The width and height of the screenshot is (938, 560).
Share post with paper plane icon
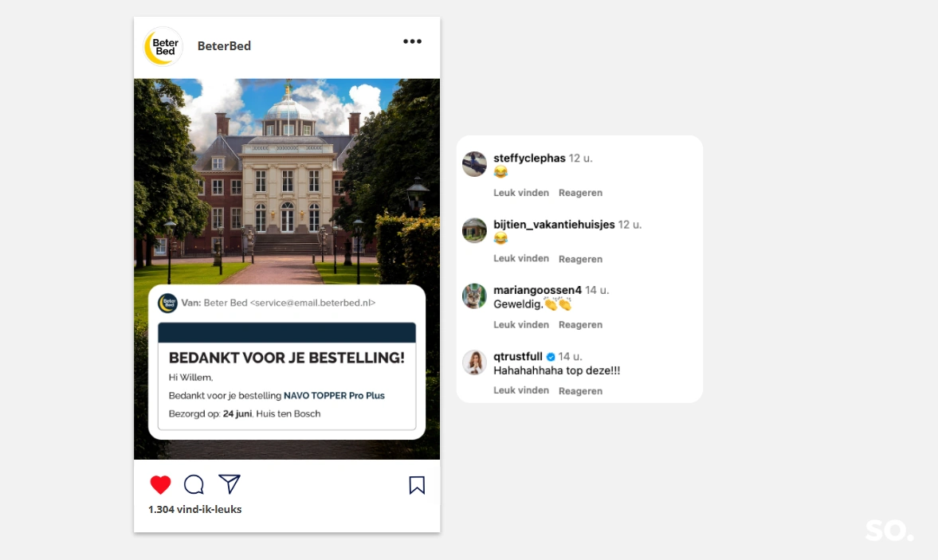[x=229, y=484]
